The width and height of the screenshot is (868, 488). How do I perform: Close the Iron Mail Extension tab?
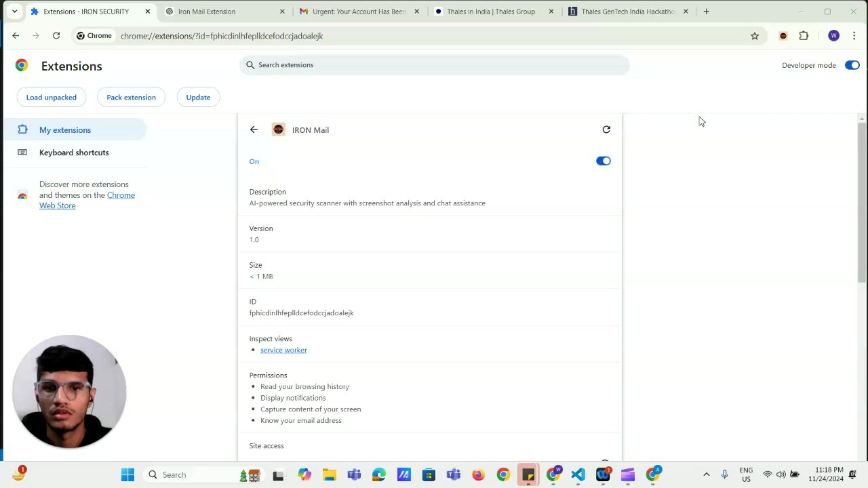(282, 12)
